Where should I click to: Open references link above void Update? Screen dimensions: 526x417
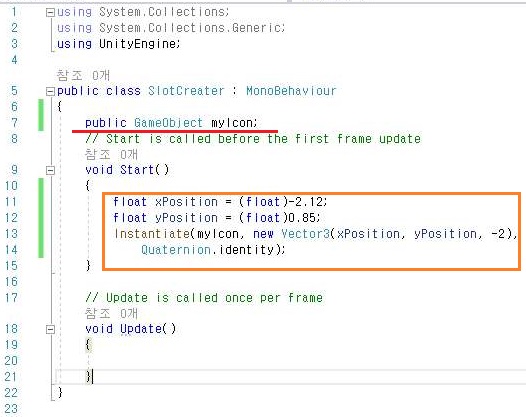tap(111, 313)
